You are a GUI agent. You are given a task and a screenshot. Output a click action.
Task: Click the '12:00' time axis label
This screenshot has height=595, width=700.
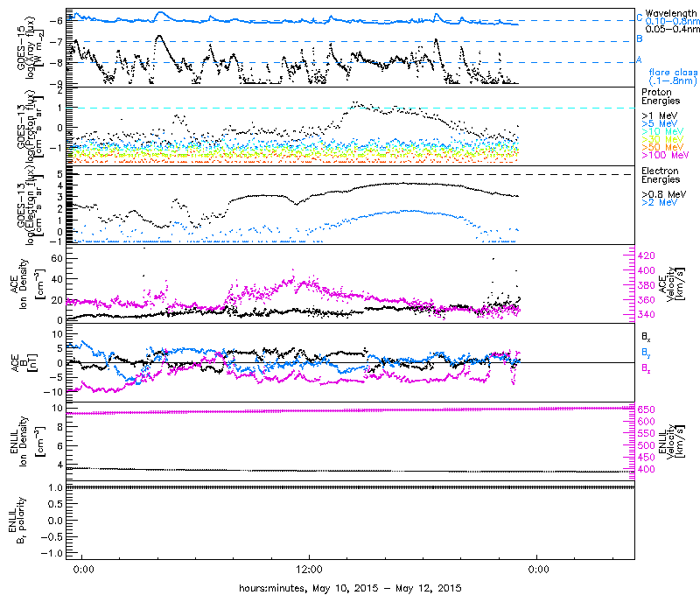click(309, 570)
